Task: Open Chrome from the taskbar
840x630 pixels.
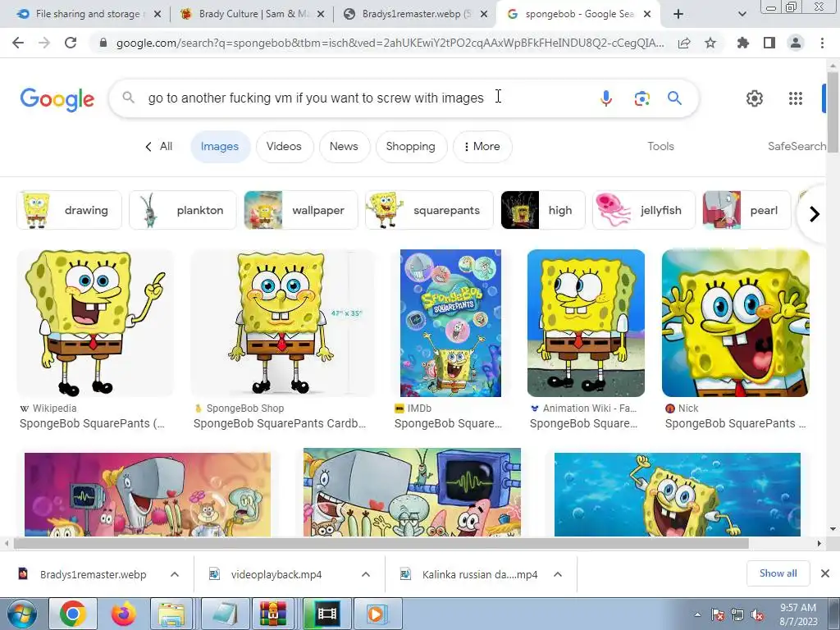Action: (73, 614)
